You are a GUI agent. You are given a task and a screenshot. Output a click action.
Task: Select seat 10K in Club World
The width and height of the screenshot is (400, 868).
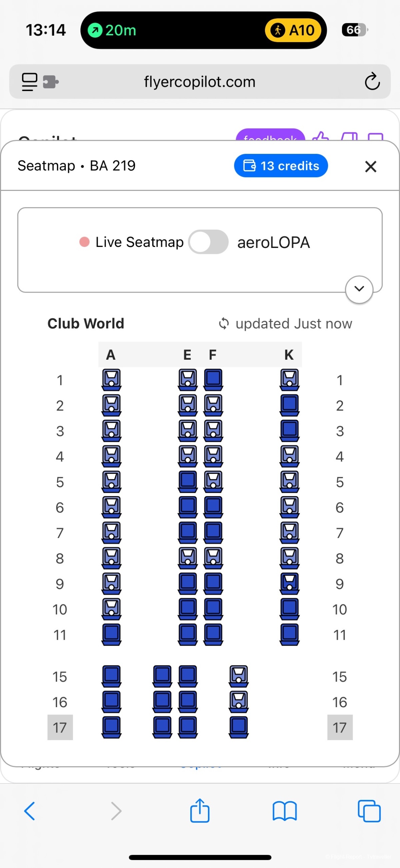pyautogui.click(x=289, y=609)
